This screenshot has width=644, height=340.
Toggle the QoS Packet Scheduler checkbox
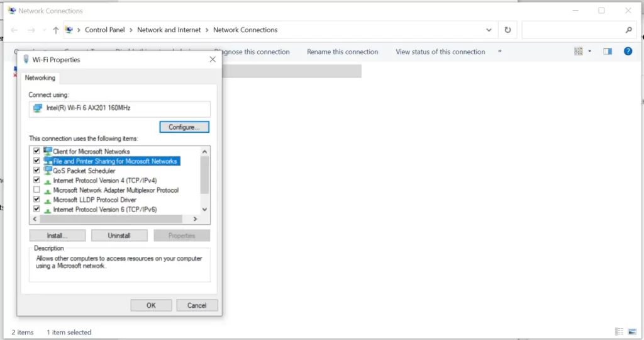point(36,170)
